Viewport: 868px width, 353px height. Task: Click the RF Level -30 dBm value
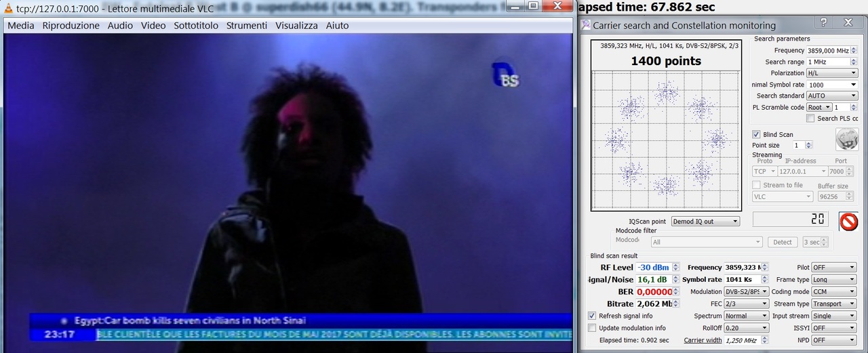coord(658,267)
